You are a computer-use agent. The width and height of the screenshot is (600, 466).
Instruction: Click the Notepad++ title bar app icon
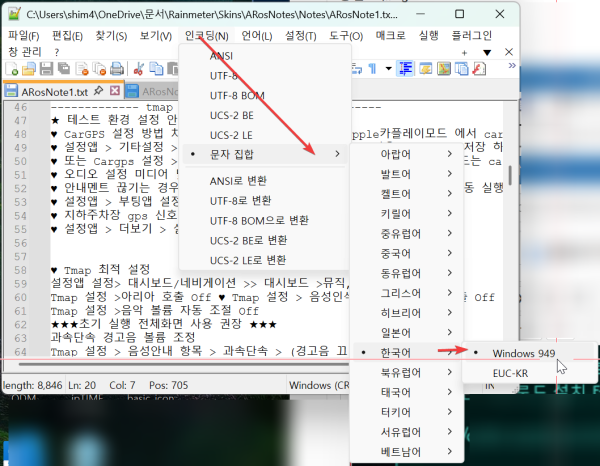click(x=15, y=14)
